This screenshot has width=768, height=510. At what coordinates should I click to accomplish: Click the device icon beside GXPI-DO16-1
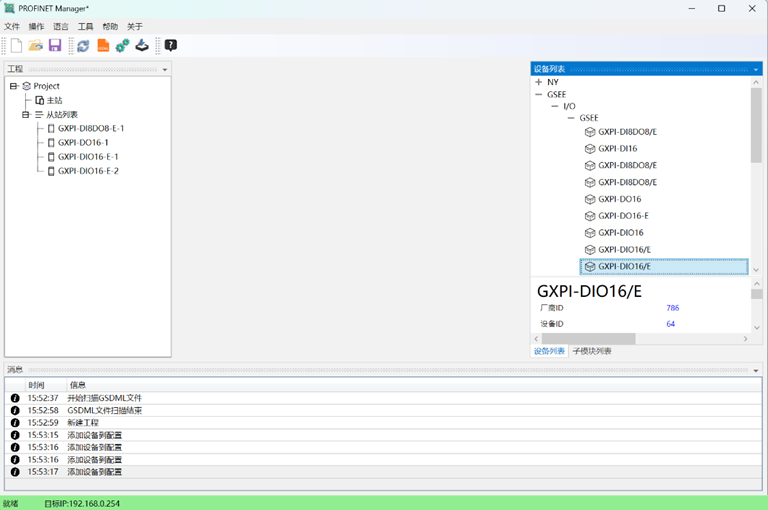[51, 143]
